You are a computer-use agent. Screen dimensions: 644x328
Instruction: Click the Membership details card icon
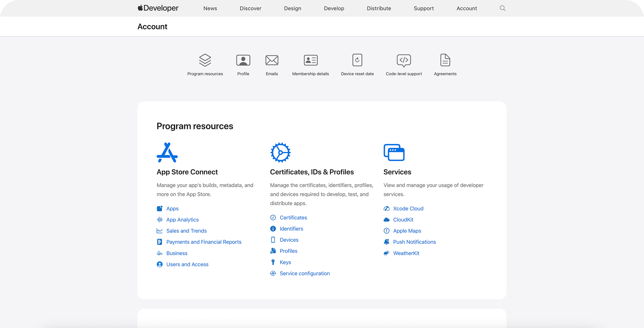311,60
